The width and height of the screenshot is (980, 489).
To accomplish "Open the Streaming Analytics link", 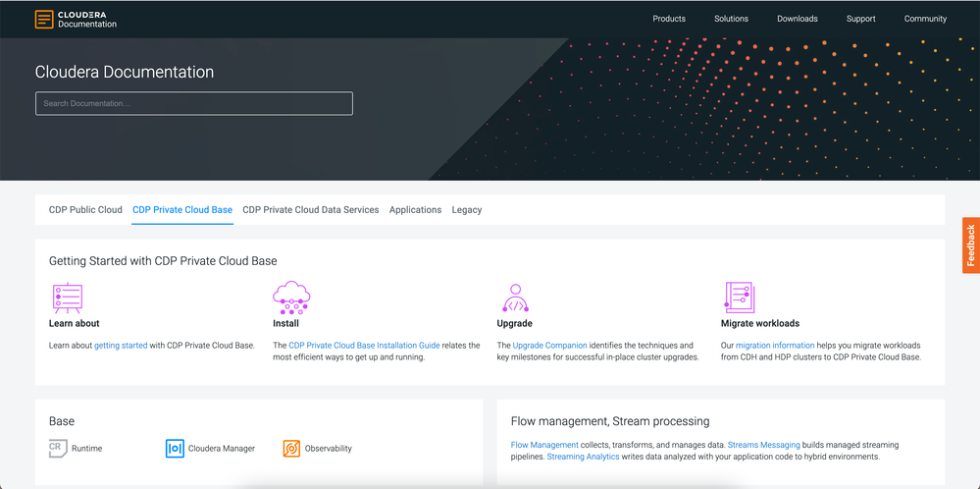I will 583,458.
